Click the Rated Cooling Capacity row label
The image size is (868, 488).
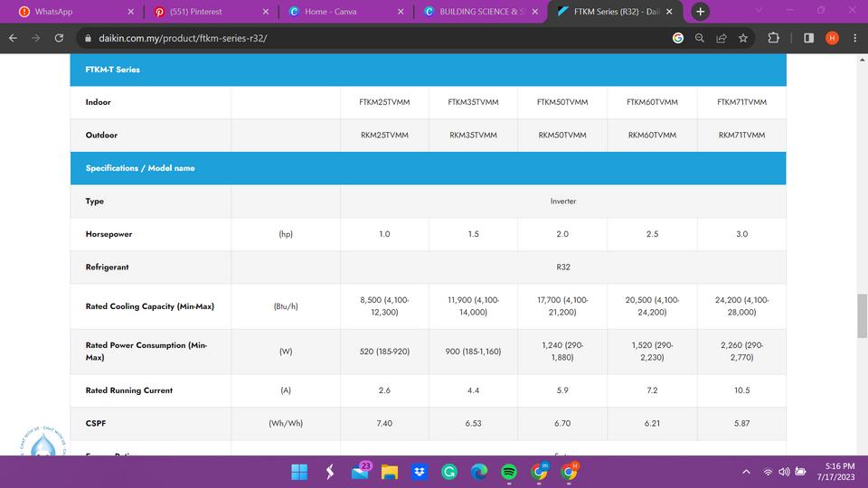click(x=149, y=306)
